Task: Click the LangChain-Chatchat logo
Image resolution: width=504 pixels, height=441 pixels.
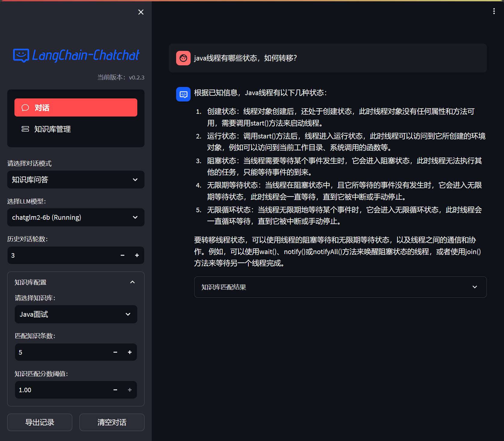Action: 76,55
